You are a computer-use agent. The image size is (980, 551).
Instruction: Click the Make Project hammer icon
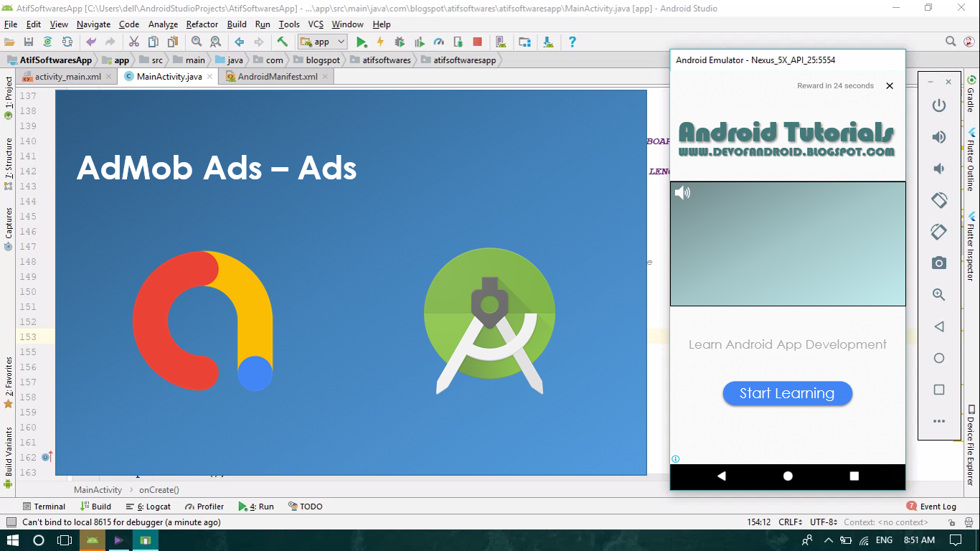point(283,42)
